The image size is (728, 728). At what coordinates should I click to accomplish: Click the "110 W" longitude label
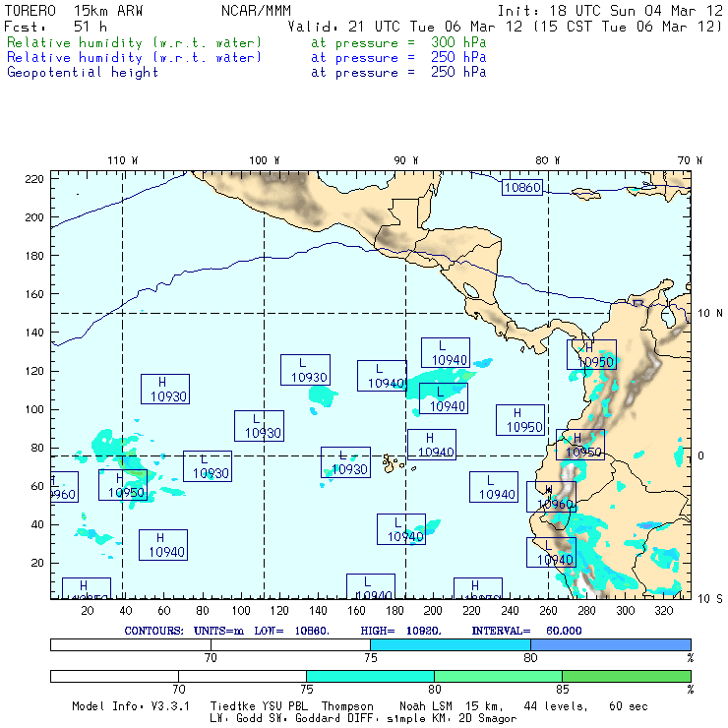[123, 160]
